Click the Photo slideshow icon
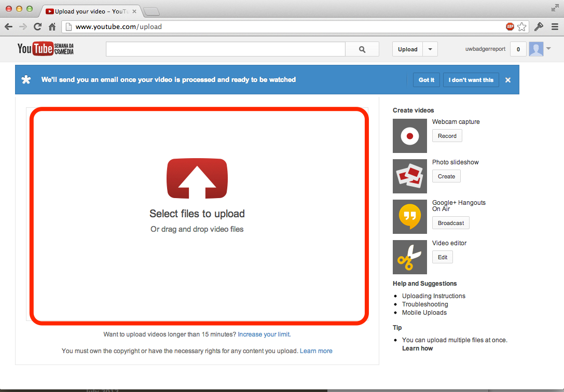Viewport: 564px width, 392px height. (409, 176)
